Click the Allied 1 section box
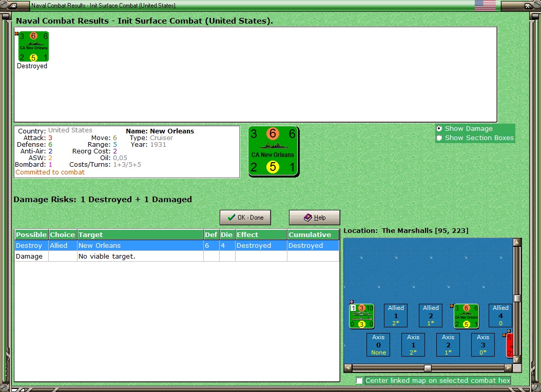The height and width of the screenshot is (392, 541). (396, 316)
